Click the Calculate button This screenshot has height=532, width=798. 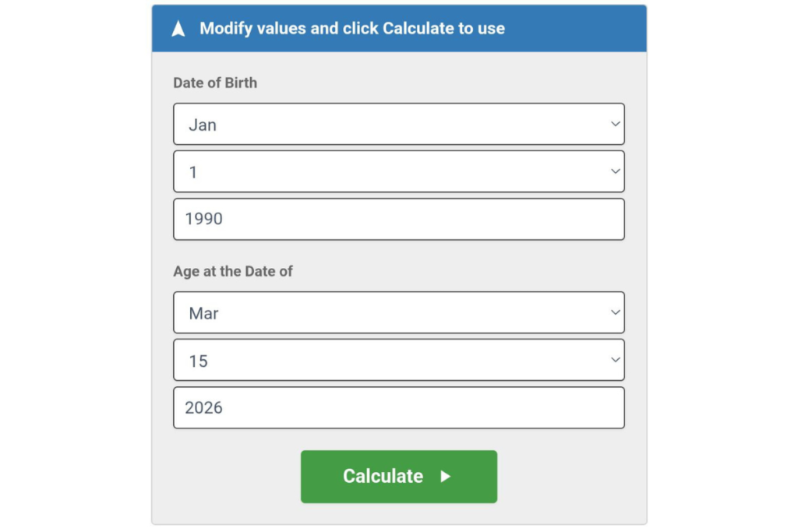pos(398,476)
